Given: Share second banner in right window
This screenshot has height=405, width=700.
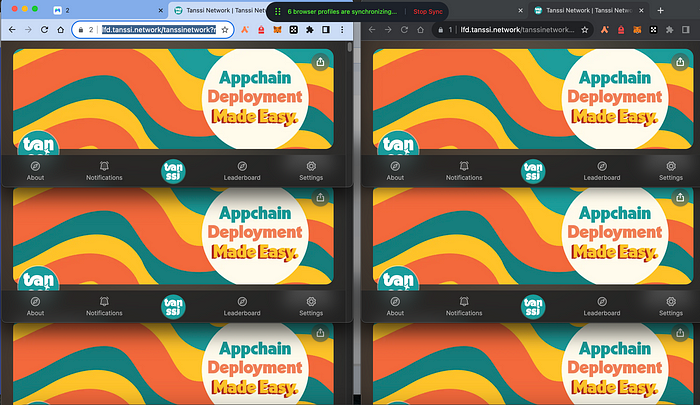Looking at the screenshot, I should [x=680, y=197].
